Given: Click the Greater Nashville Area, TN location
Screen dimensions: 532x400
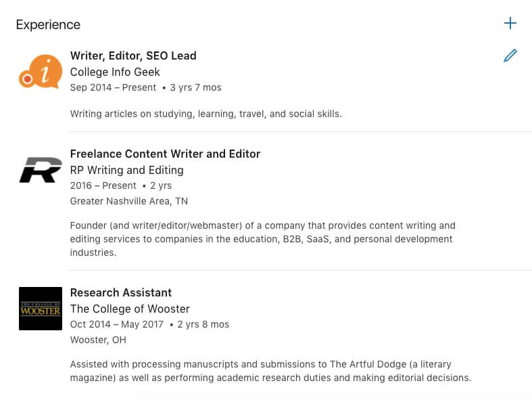Looking at the screenshot, I should pos(128,201).
